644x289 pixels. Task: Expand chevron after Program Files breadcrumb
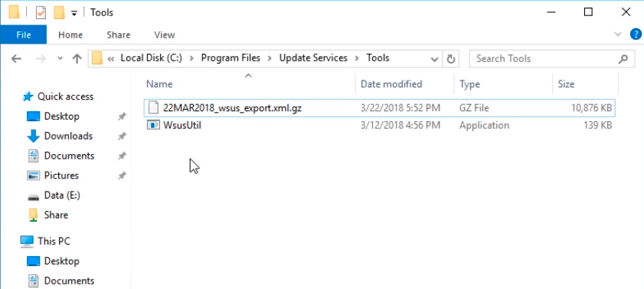(270, 58)
